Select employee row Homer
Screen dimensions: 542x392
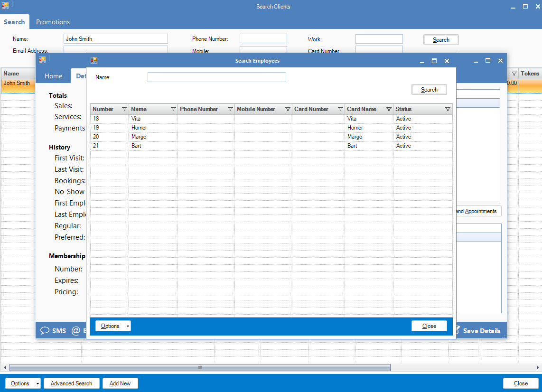click(x=140, y=128)
